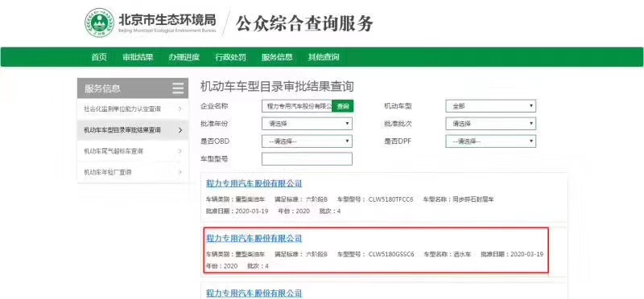
Task: Click the 公众综合查询服务 page title
Action: [304, 23]
